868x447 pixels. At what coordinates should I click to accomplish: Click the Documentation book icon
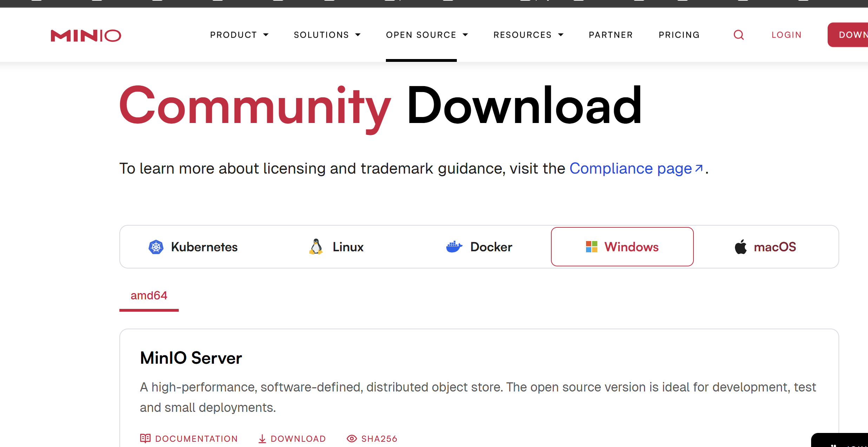click(x=145, y=438)
